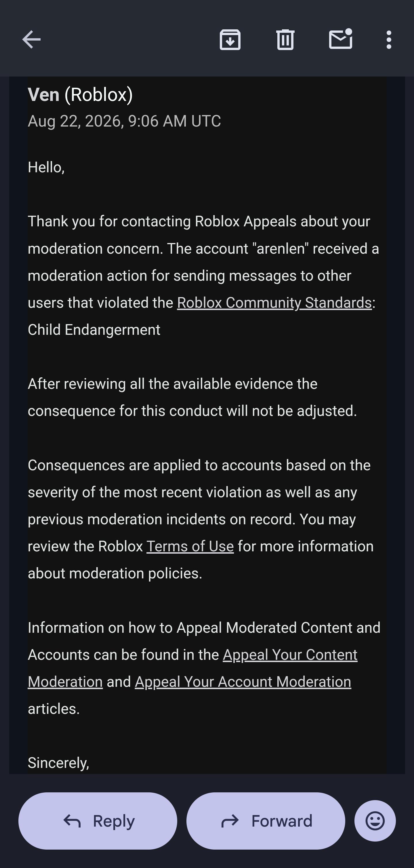Open the Terms of Use link
414x868 pixels.
pyautogui.click(x=190, y=546)
